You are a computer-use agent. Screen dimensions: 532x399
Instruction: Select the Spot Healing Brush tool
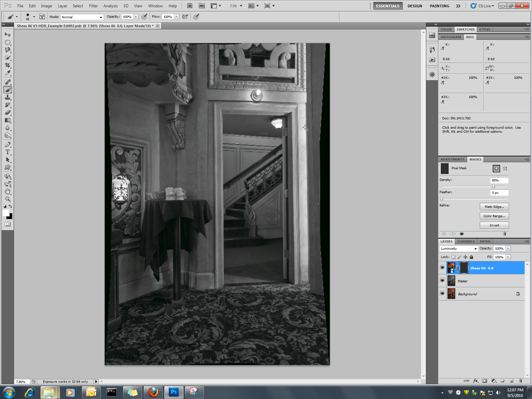click(x=8, y=82)
